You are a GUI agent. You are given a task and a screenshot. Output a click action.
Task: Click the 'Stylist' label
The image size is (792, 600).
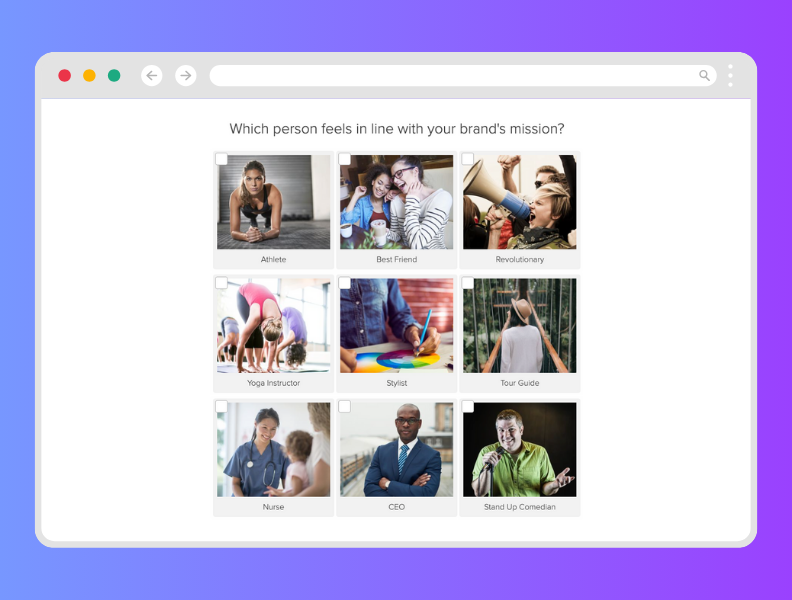(397, 383)
